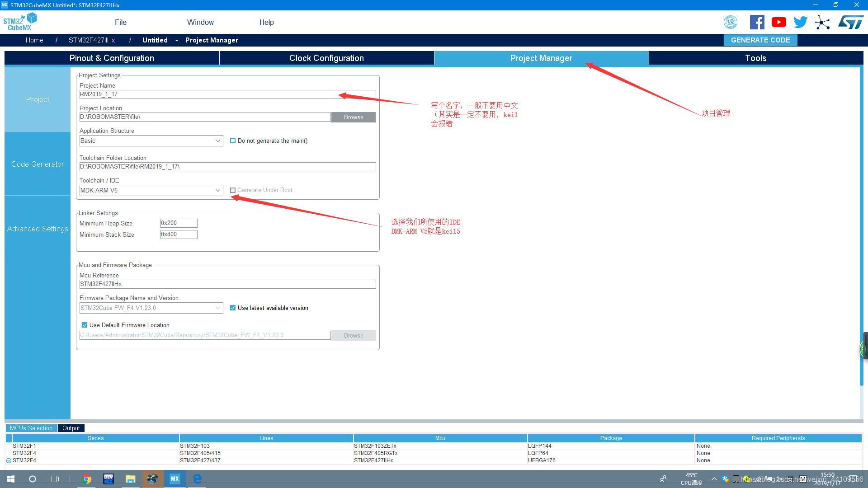Screen dimensions: 868x488
Task: Browse for the Project Location
Action: pyautogui.click(x=353, y=117)
